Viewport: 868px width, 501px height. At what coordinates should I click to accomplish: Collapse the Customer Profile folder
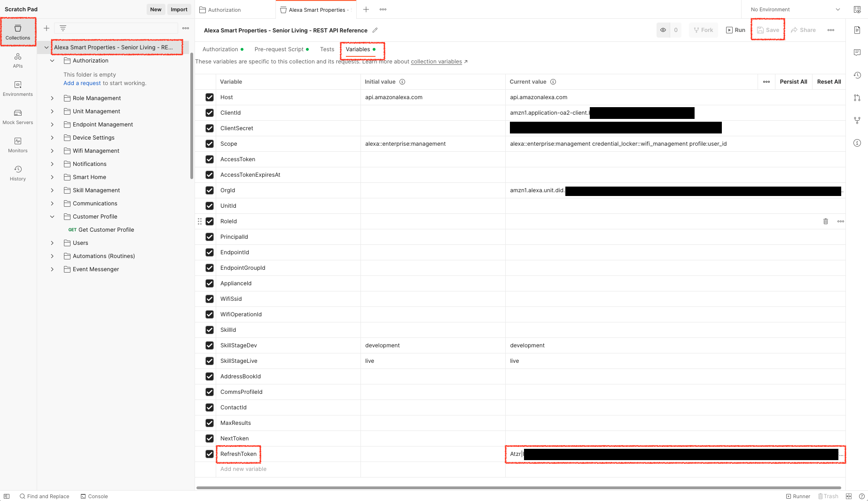pyautogui.click(x=52, y=217)
